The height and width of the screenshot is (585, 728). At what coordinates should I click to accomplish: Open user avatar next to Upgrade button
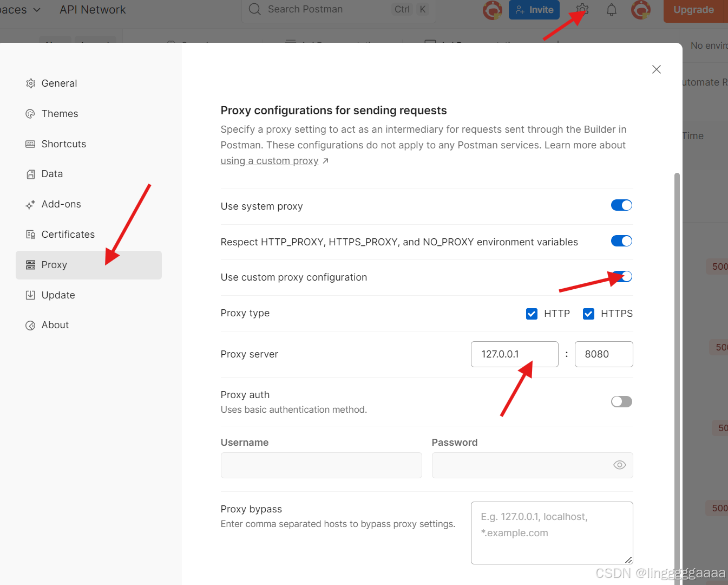click(641, 10)
